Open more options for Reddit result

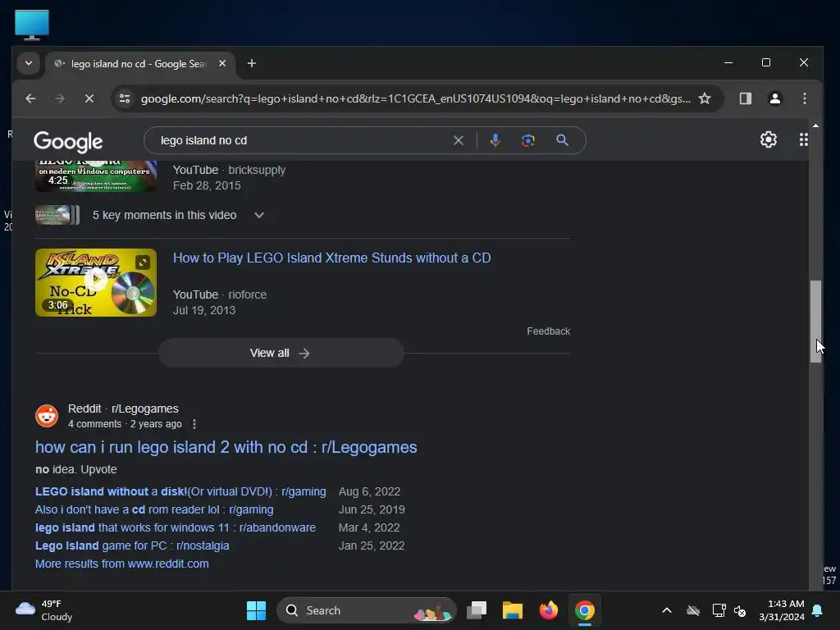[x=194, y=424]
